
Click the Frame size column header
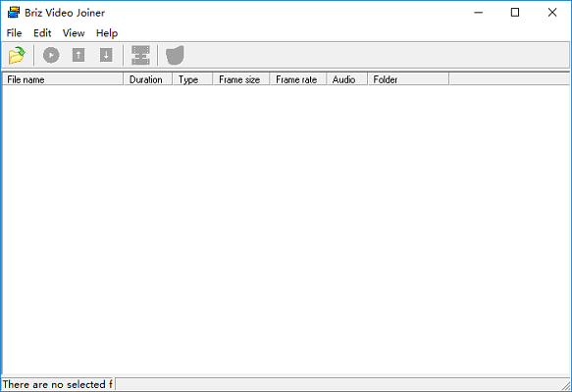[x=241, y=79]
